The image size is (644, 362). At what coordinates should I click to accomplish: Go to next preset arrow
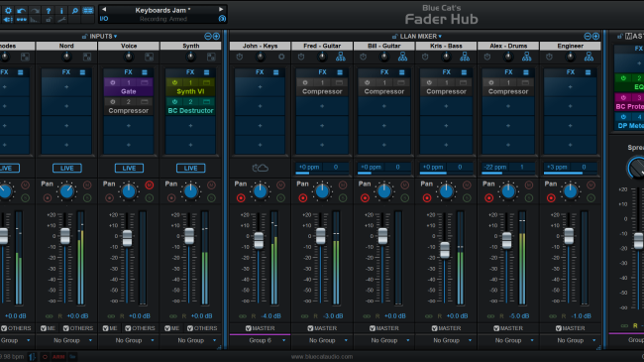[x=221, y=10]
